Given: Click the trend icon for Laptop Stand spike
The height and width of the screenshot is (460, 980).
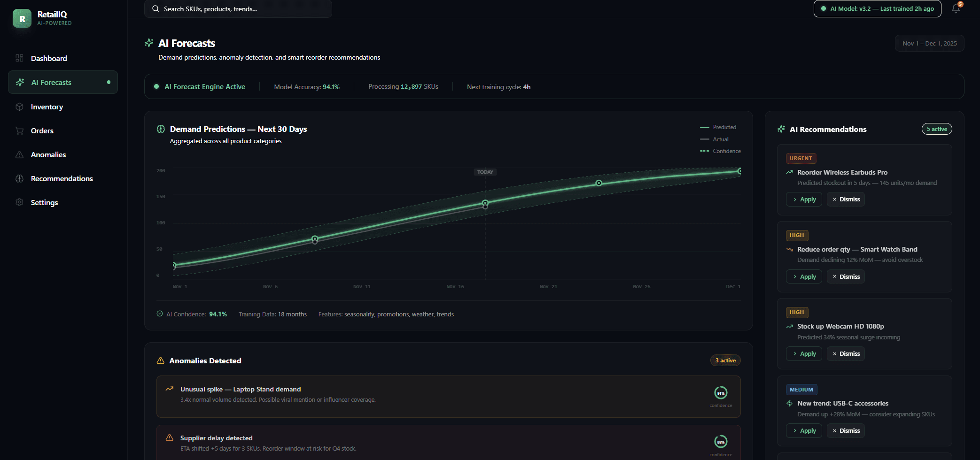Looking at the screenshot, I should [170, 389].
